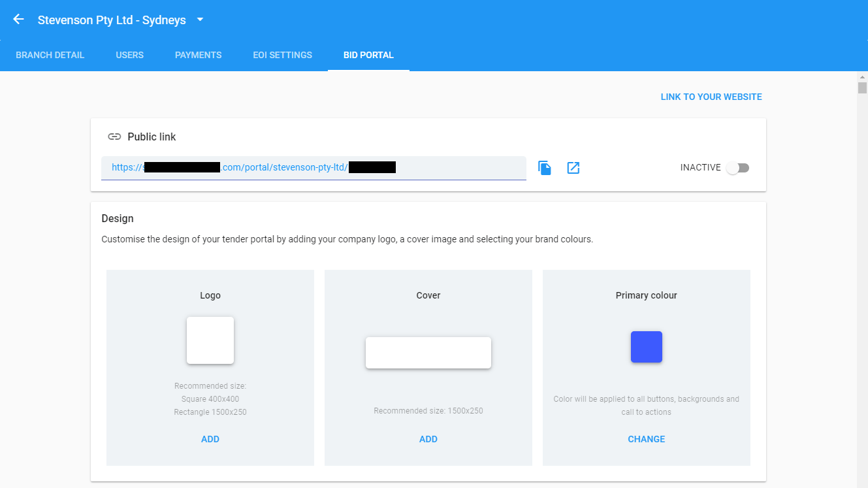Switch to the EOI SETTINGS tab
This screenshot has height=488, width=868.
[x=282, y=55]
